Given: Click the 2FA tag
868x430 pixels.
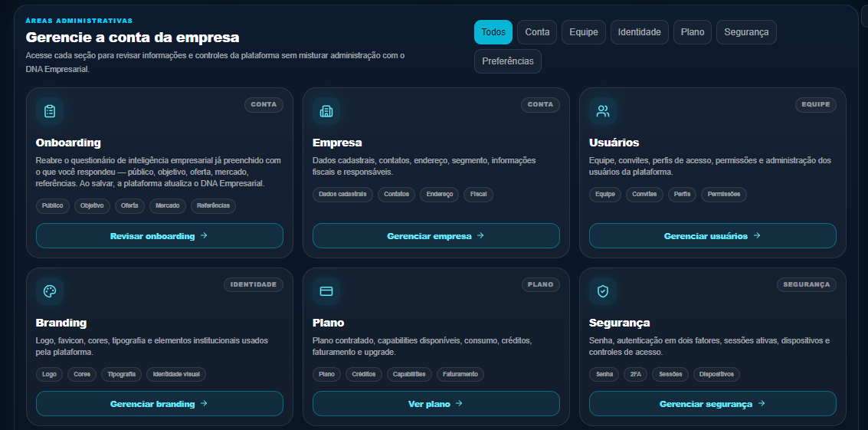Looking at the screenshot, I should point(636,374).
